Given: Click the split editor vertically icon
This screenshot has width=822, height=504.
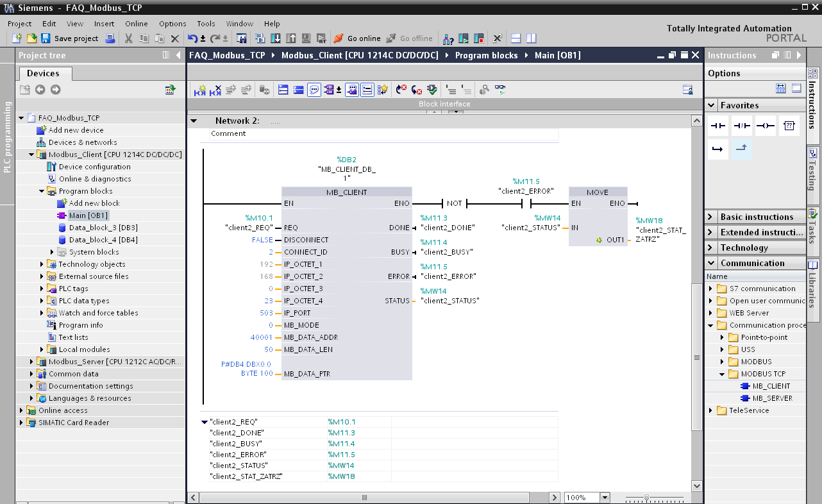Looking at the screenshot, I should click(x=531, y=38).
